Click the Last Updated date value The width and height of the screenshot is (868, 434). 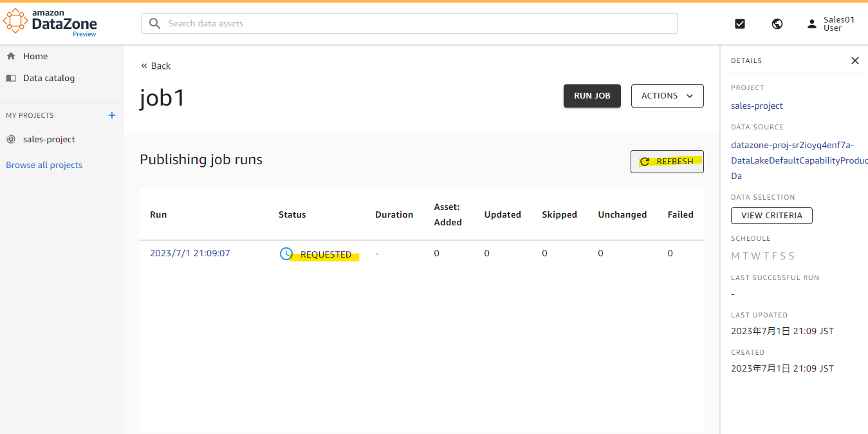click(x=782, y=331)
